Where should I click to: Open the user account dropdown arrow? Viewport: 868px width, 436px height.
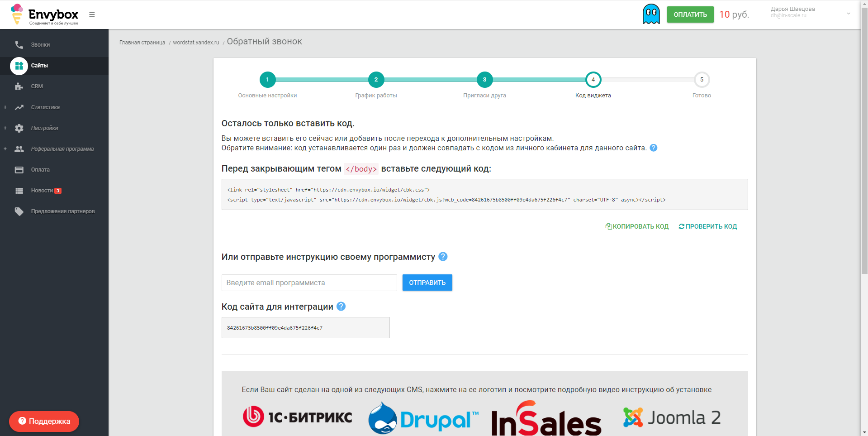[849, 14]
